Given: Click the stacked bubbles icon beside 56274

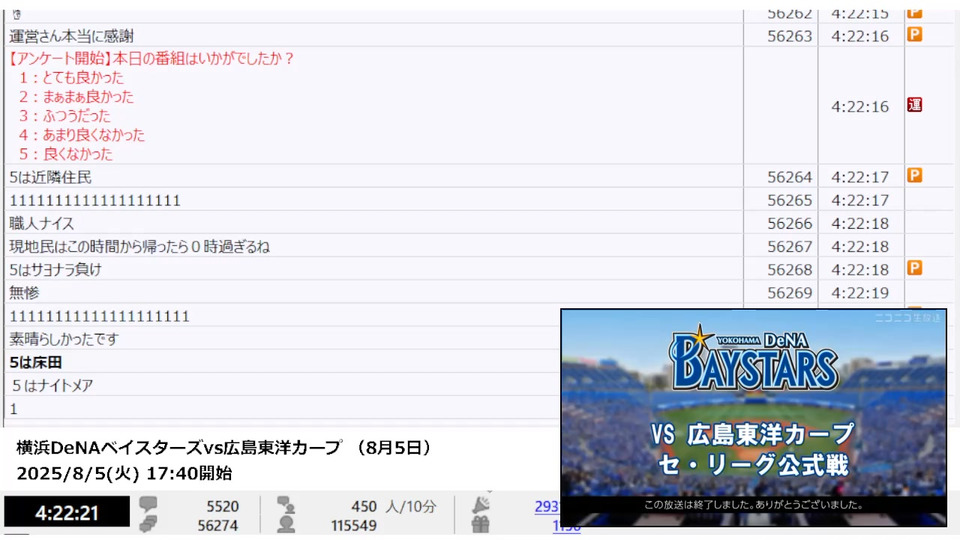Looking at the screenshot, I should click(x=148, y=524).
